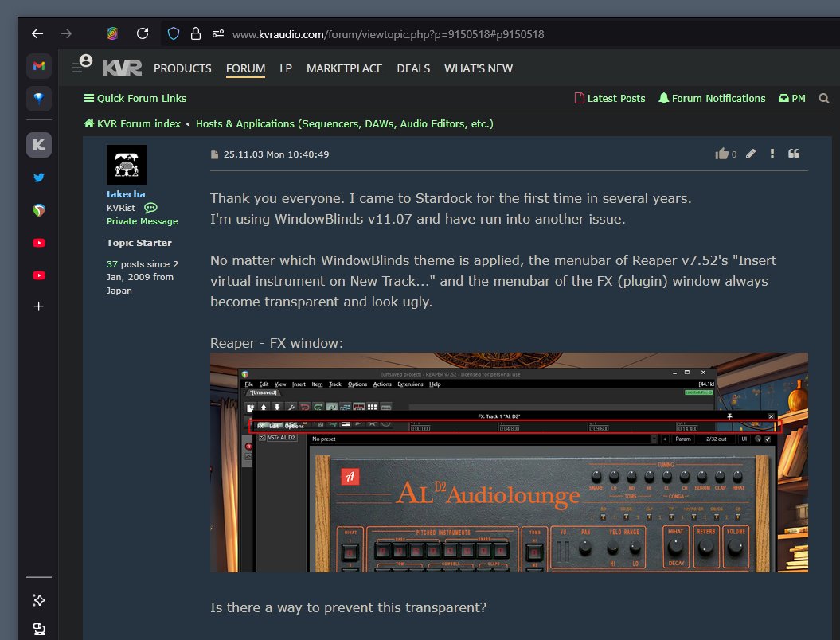Image resolution: width=840 pixels, height=640 pixels.
Task: Open the Reaper FX window screenshot
Action: point(509,462)
